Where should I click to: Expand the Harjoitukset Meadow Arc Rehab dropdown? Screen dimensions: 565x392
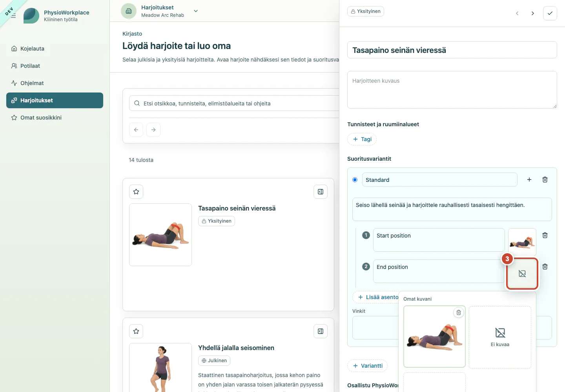click(x=196, y=11)
